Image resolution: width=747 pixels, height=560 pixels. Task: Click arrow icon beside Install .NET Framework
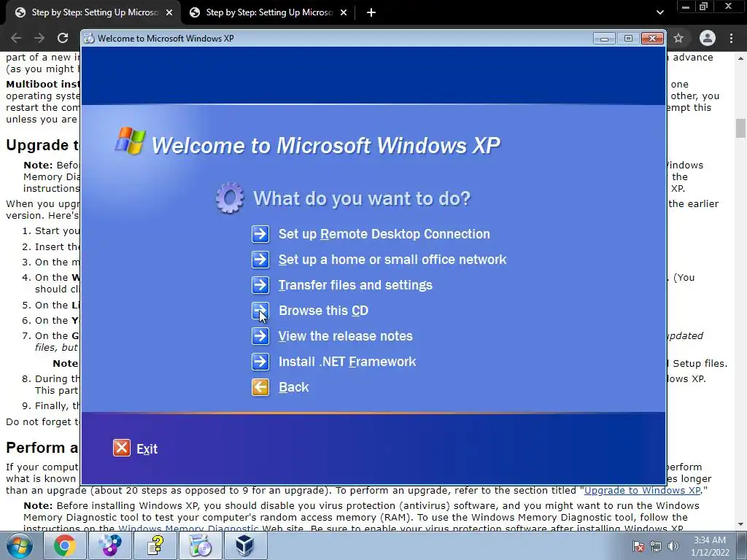[x=260, y=362]
